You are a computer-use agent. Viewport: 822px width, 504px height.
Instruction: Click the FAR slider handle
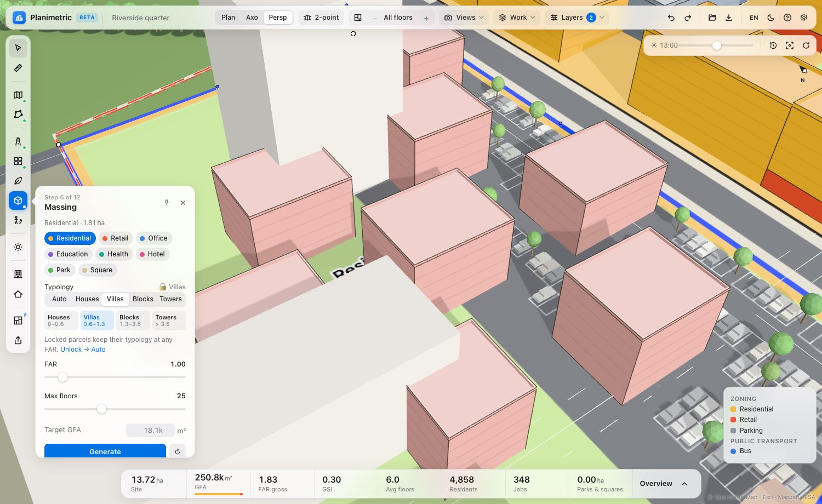tap(62, 377)
